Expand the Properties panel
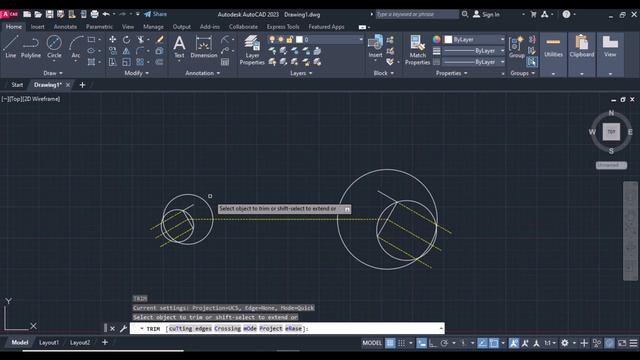The width and height of the screenshot is (640, 360). point(451,73)
